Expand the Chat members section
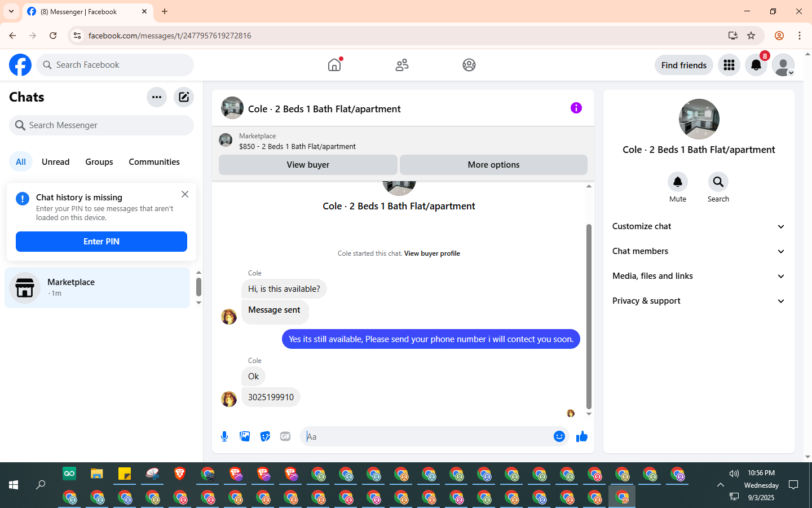This screenshot has width=812, height=508. coord(699,251)
